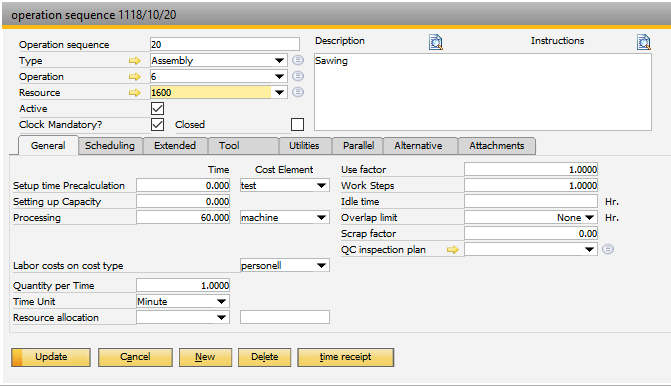This screenshot has height=386, width=671.
Task: Click the Idle time input field
Action: coord(531,202)
